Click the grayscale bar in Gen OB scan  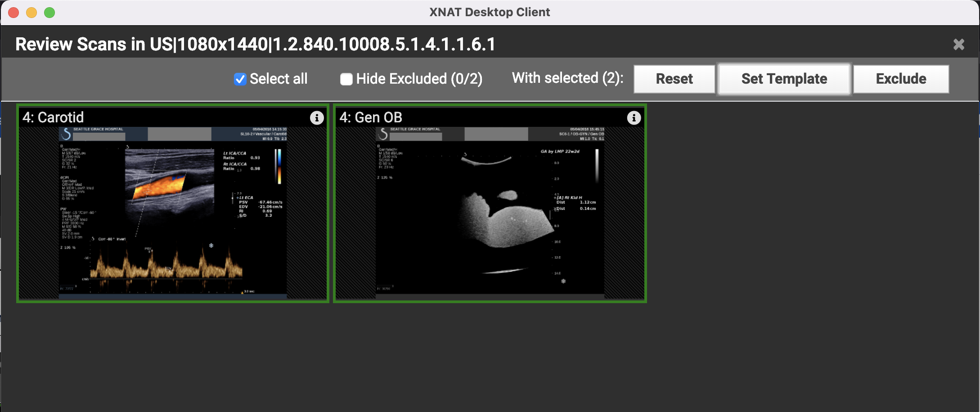[x=597, y=165]
